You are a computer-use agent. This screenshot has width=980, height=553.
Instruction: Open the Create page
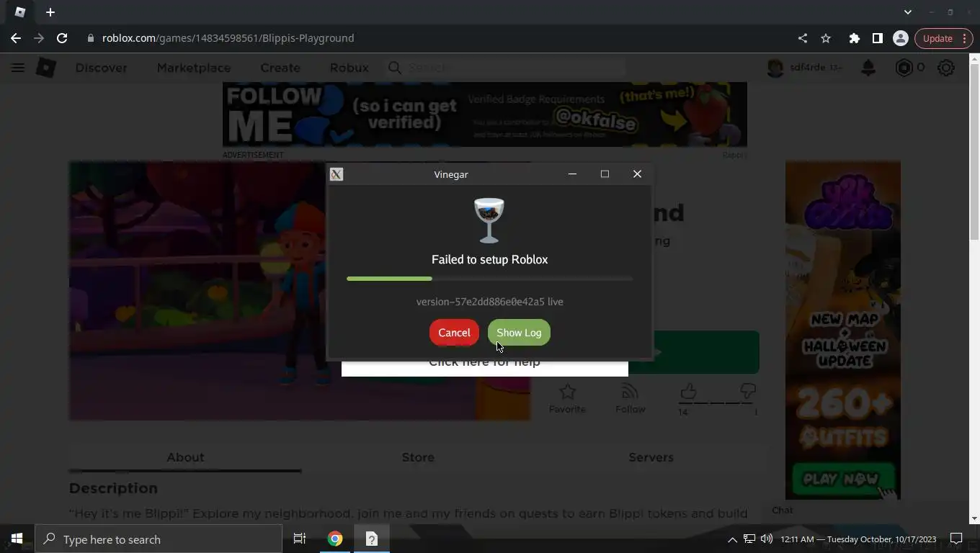pos(280,68)
